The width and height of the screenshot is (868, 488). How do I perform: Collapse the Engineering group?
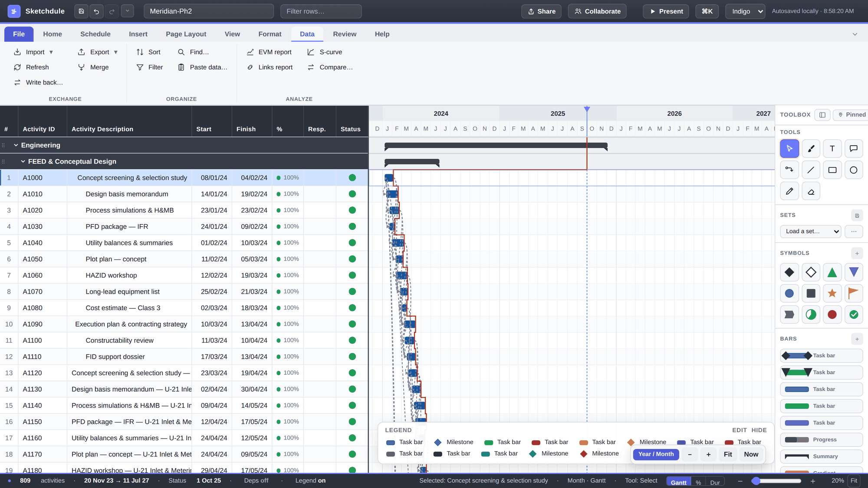click(16, 145)
